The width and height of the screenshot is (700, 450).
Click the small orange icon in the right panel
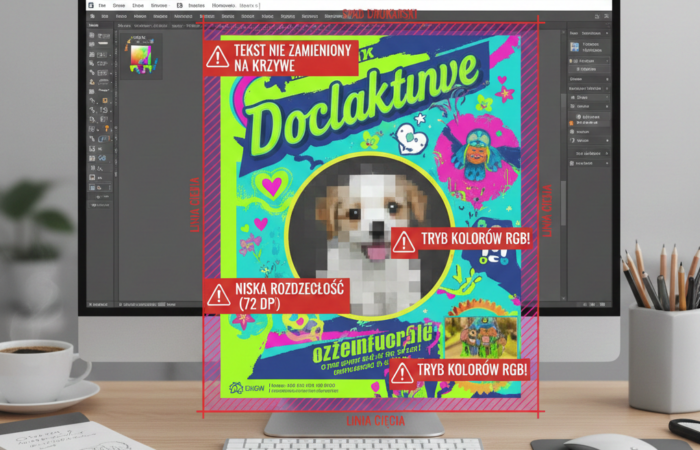click(571, 122)
